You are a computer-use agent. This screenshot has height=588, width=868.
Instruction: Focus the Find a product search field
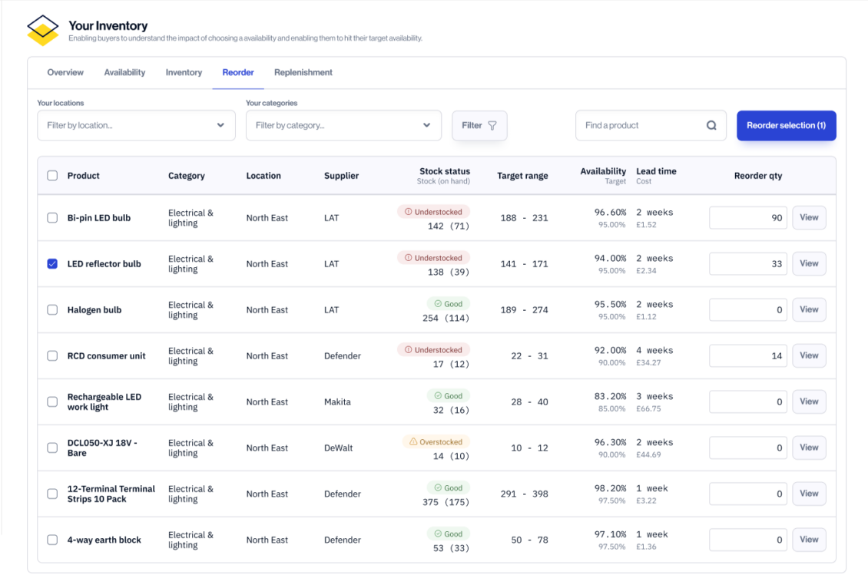click(641, 126)
